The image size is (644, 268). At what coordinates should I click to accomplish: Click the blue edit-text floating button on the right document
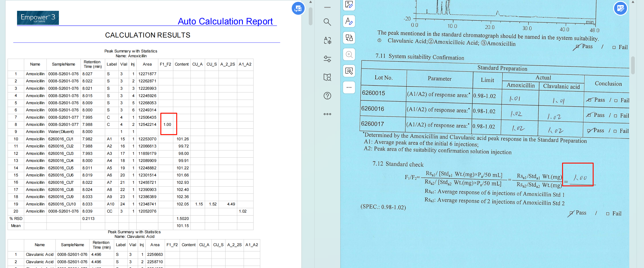tap(621, 9)
